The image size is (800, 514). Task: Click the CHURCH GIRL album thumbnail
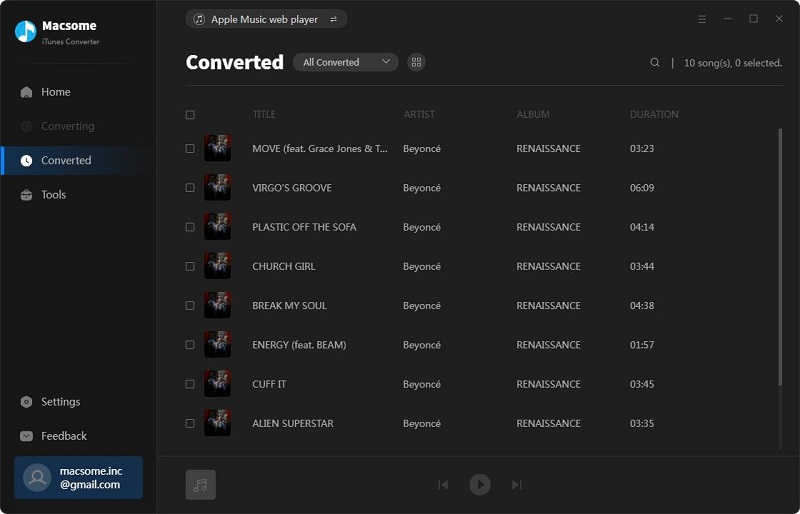(x=217, y=266)
